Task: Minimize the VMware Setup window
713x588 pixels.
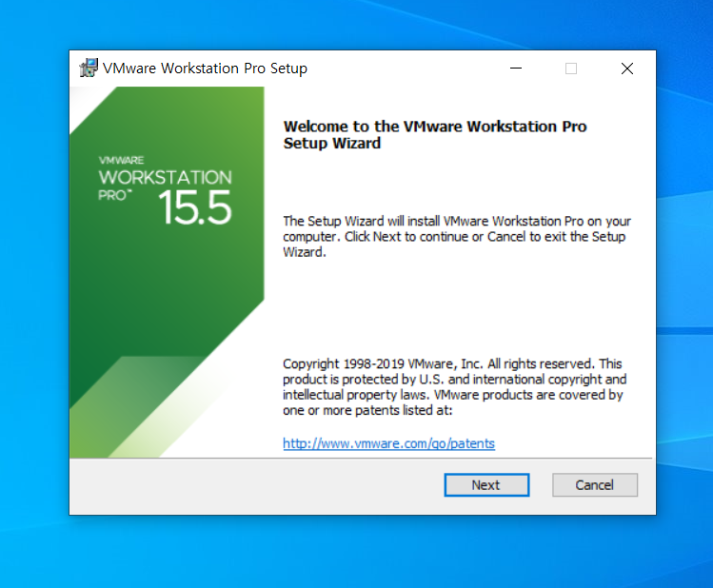Action: (516, 69)
